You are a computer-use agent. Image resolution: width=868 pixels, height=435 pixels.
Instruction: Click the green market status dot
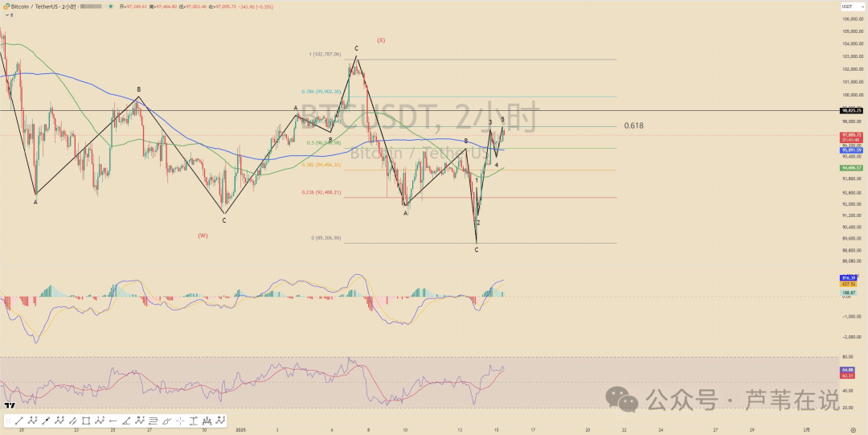coord(111,6)
